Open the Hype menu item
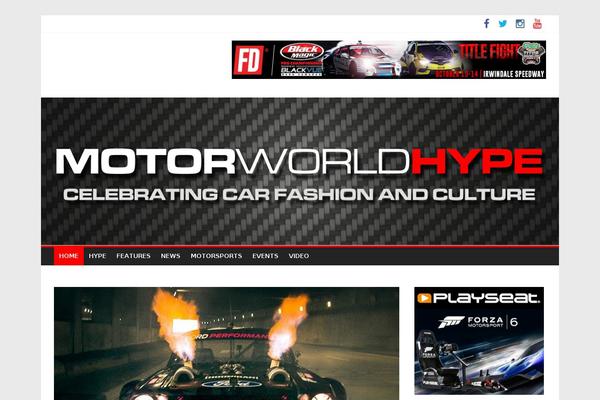Screen dimensions: 600x400 tap(97, 256)
